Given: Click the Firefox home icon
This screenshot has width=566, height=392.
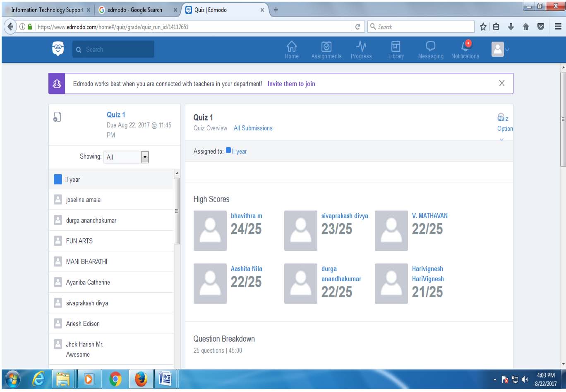Looking at the screenshot, I should click(x=526, y=27).
